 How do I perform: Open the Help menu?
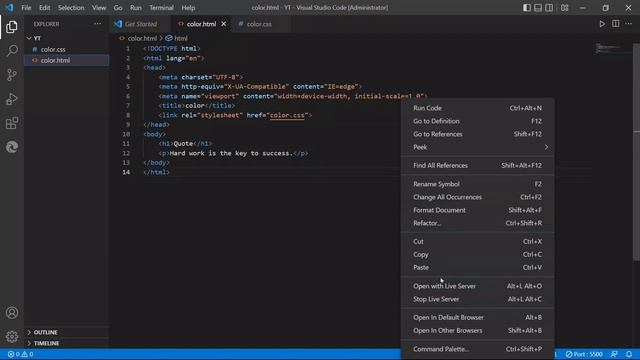[x=188, y=8]
